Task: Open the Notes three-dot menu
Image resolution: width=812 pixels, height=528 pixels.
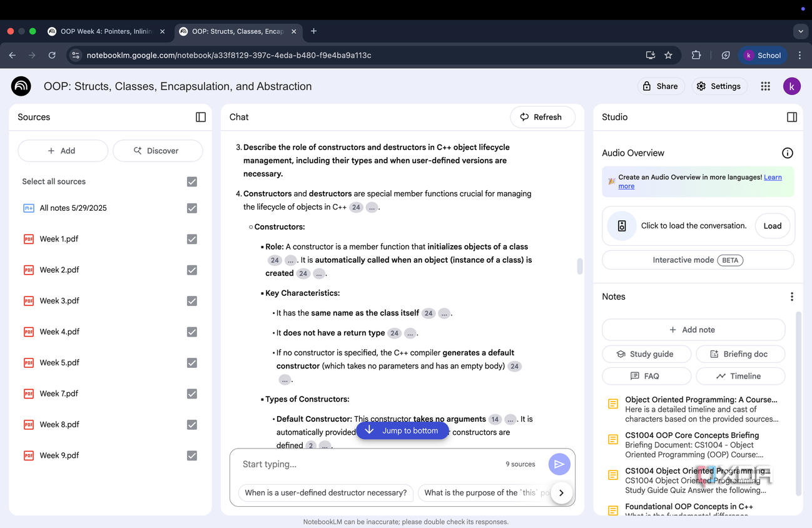Action: pyautogui.click(x=792, y=297)
